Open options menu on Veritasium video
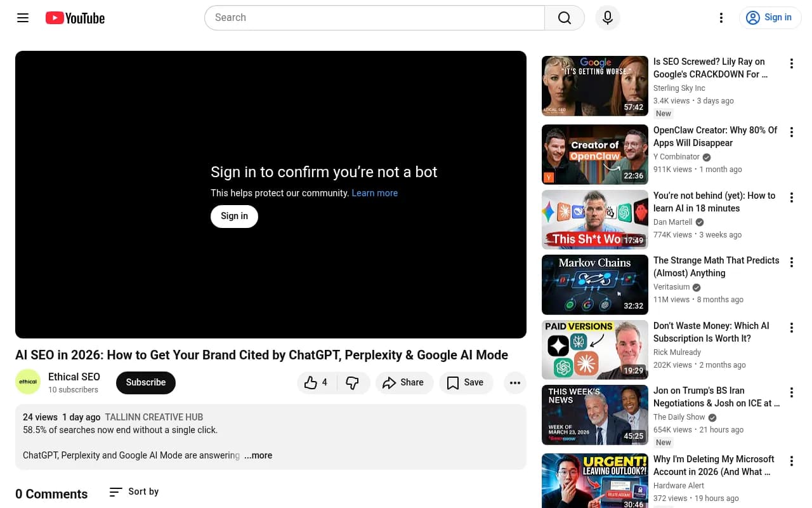The image size is (812, 508). pos(791,262)
